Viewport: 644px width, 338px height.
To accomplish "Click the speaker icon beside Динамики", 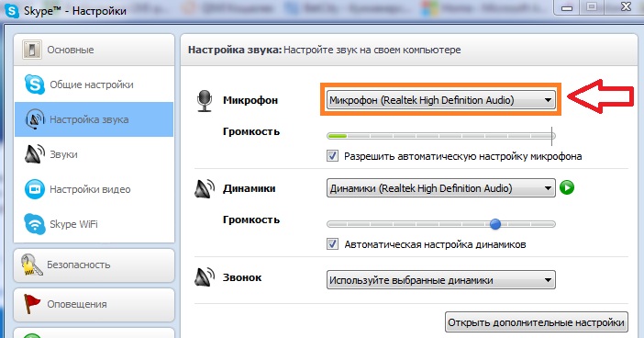I will 205,189.
